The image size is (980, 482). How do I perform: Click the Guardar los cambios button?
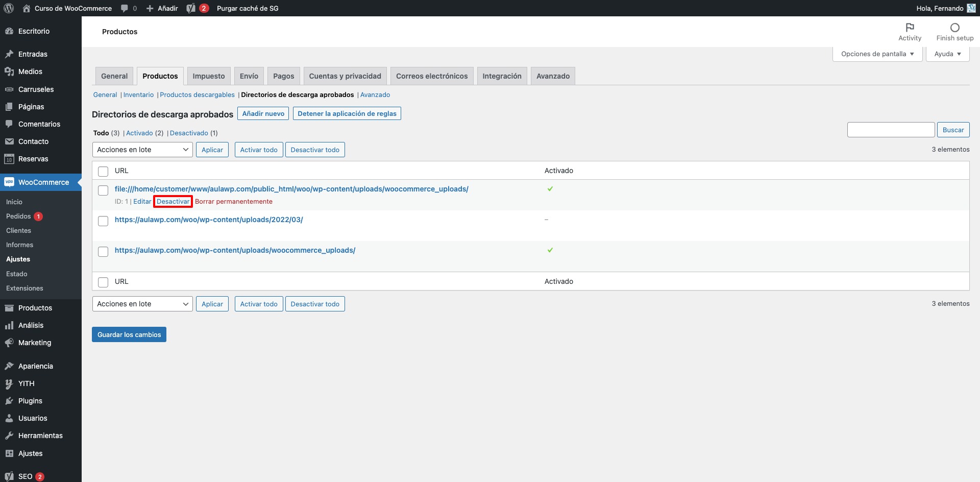tap(129, 334)
